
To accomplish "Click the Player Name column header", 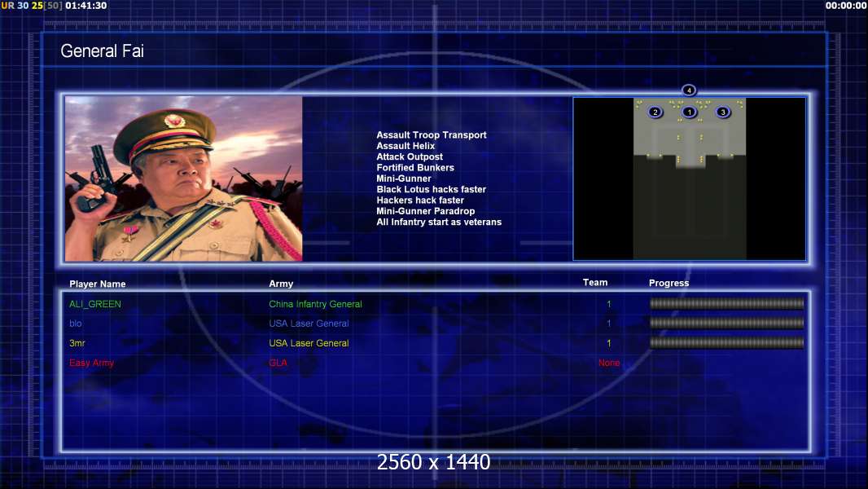I will tap(98, 284).
